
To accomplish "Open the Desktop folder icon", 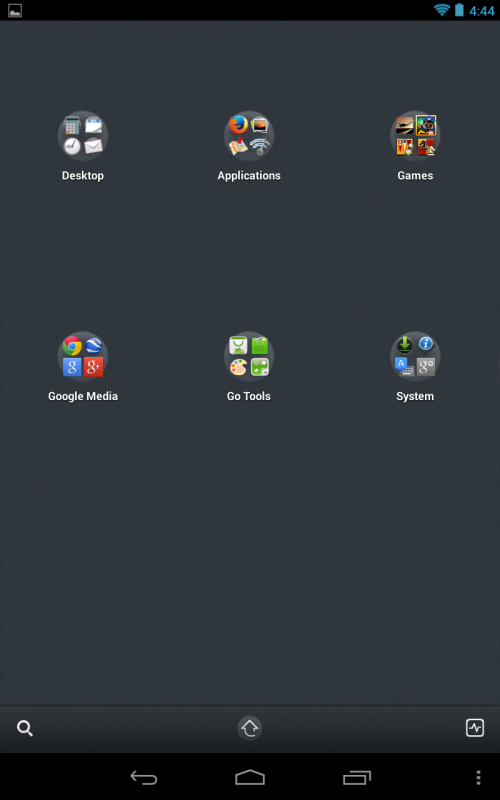I will pos(83,136).
